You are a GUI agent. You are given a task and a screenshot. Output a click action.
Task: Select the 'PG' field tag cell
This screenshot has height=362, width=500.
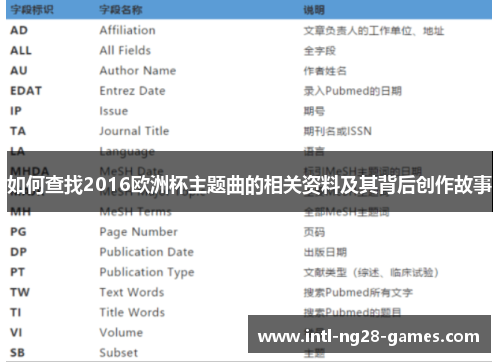(x=18, y=232)
